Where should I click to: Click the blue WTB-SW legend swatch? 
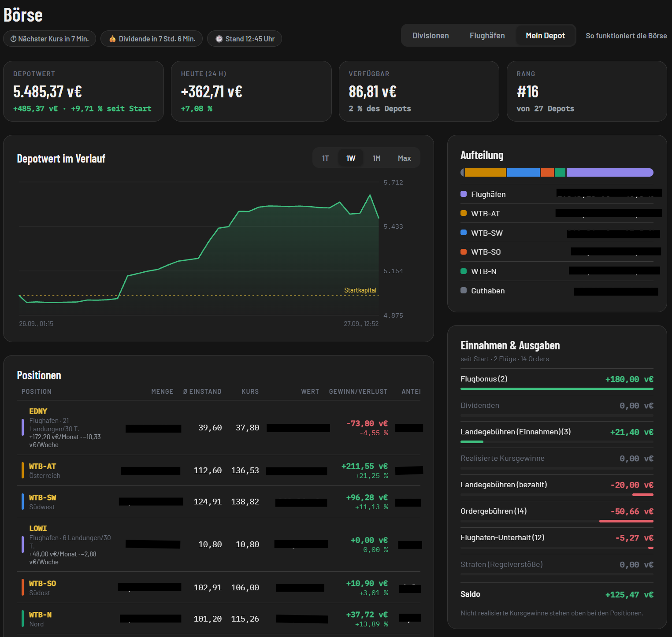[x=464, y=233]
